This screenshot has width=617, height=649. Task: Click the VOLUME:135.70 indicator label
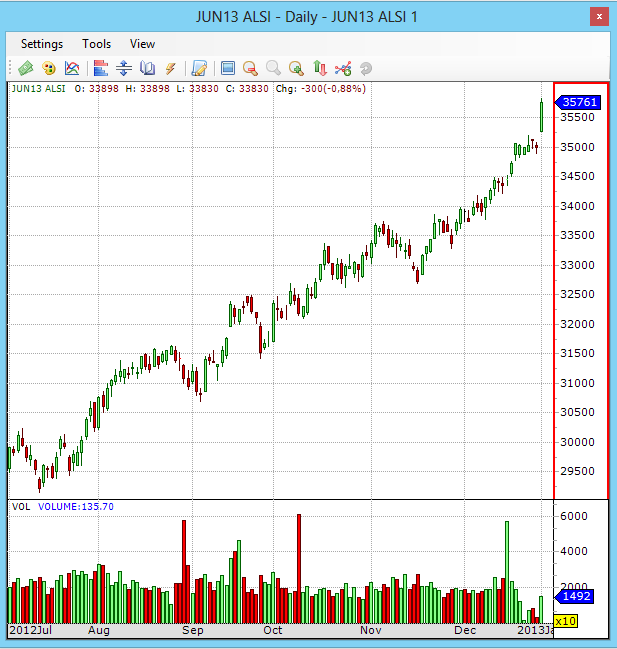click(x=76, y=507)
